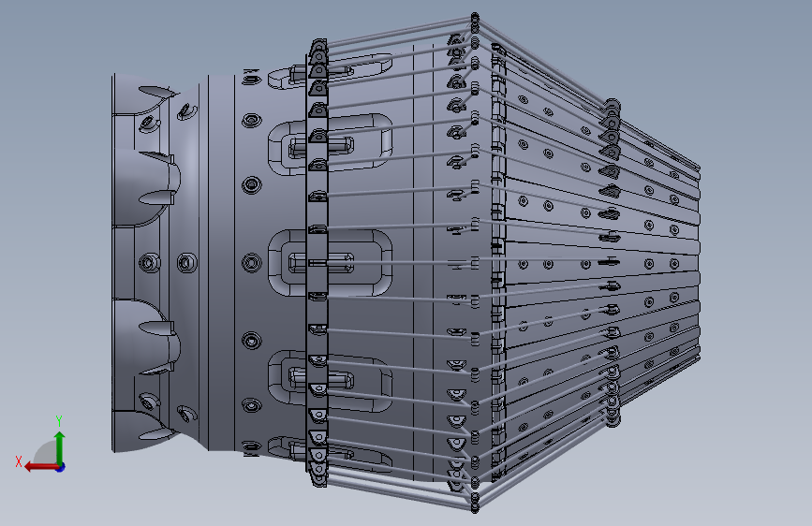
Task: Click the blue Z axis dot of the triad
Action: (x=61, y=467)
